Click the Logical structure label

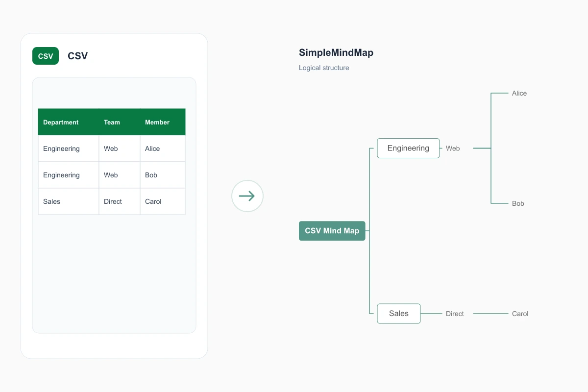coord(324,68)
